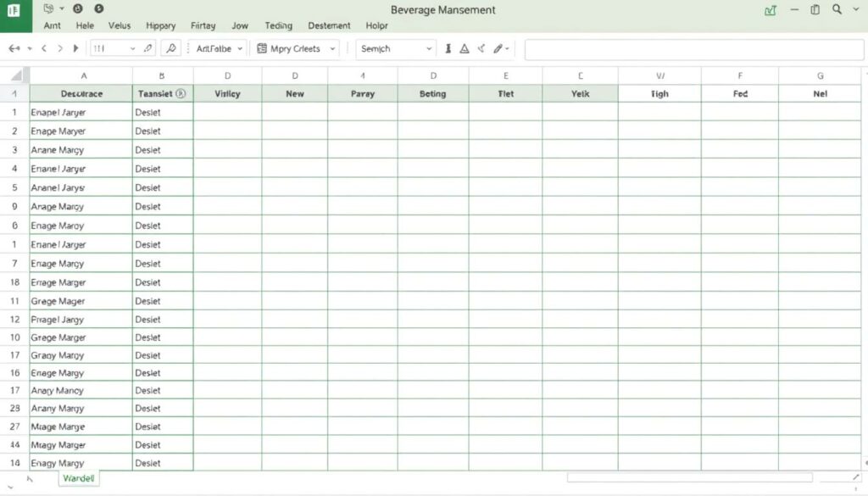Click the Nel header cell
Screen dimensions: 868x496
click(820, 93)
